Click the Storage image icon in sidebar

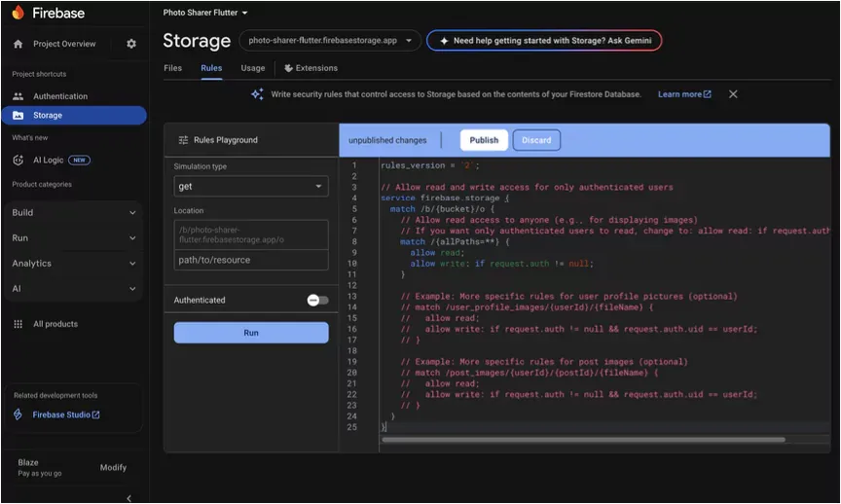click(x=18, y=115)
